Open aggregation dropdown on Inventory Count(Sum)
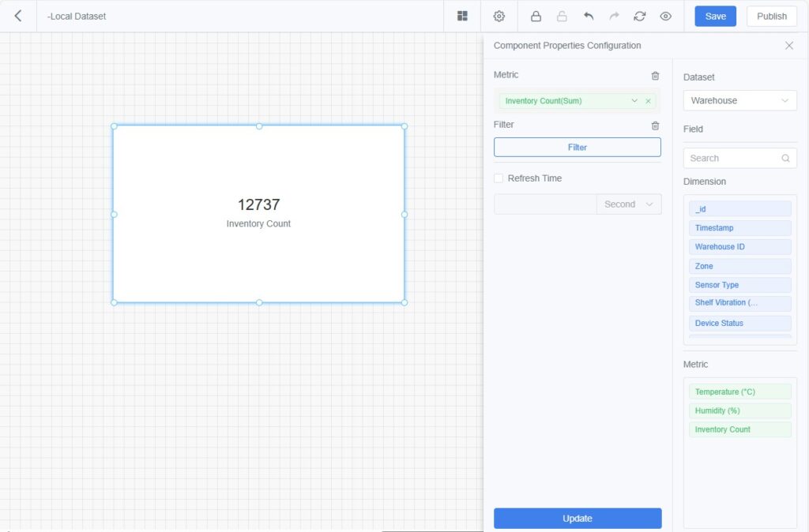The height and width of the screenshot is (532, 809). coord(634,101)
